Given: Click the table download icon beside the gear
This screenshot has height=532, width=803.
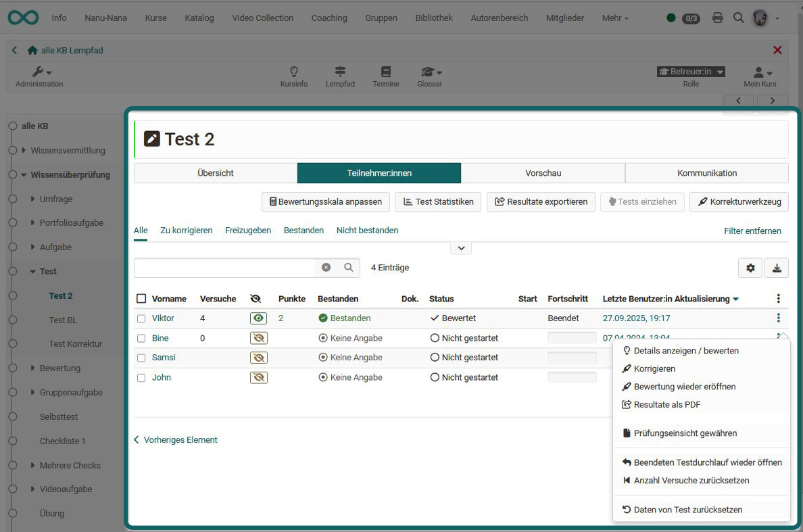Looking at the screenshot, I should [x=776, y=268].
